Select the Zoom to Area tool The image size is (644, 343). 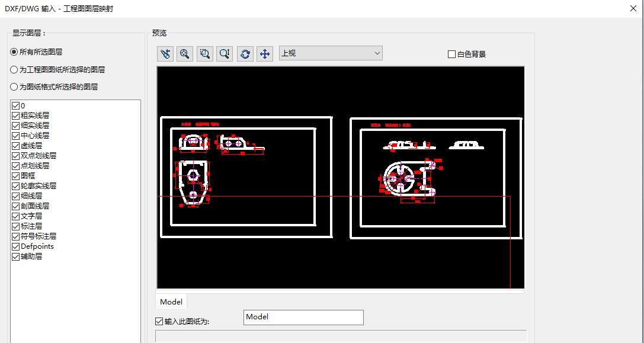tap(205, 54)
